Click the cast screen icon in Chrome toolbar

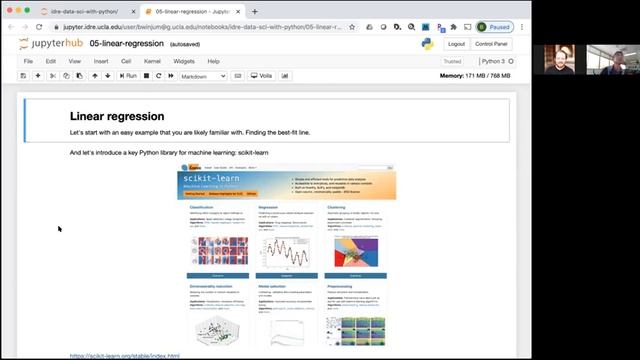[467, 27]
